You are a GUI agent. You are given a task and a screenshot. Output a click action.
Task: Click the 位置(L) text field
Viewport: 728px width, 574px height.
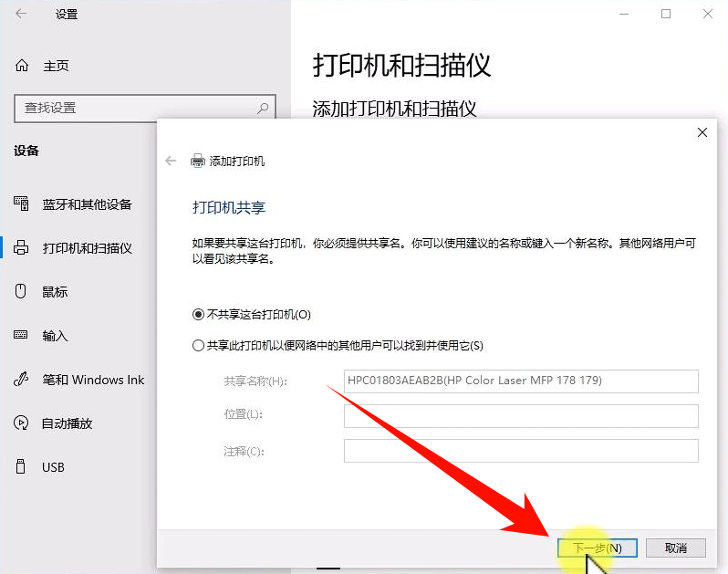pos(521,415)
